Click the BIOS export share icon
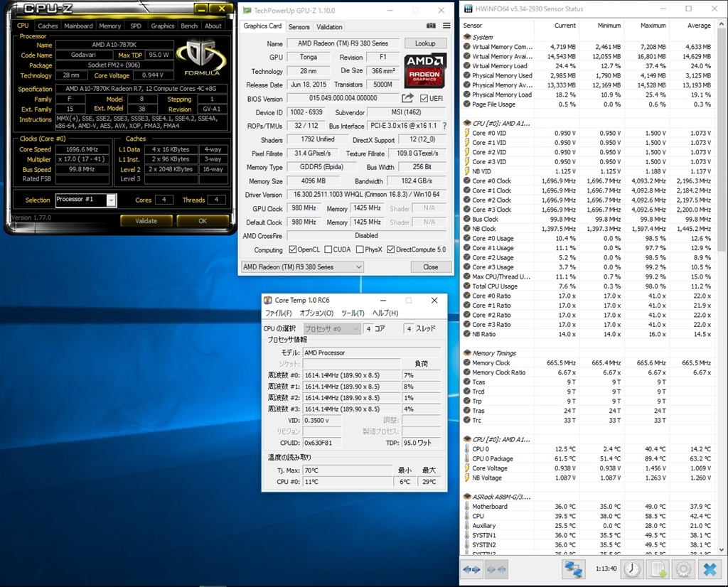Screen dimensions: 728x587 pyautogui.click(x=407, y=98)
